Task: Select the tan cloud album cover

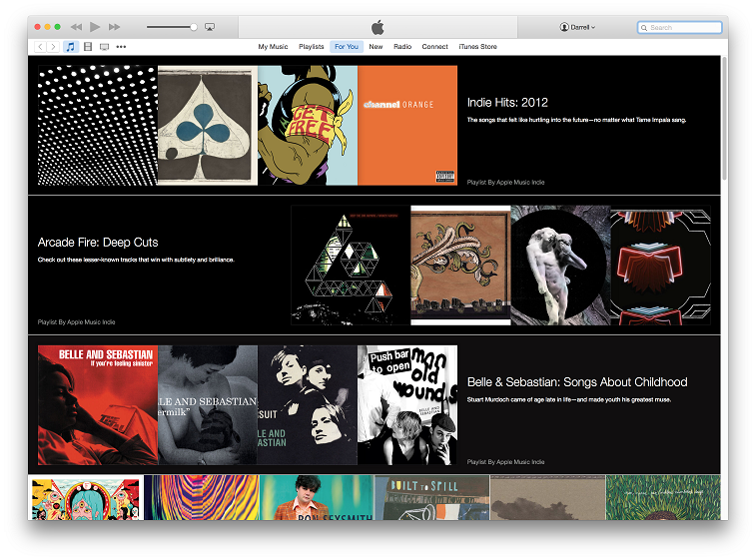Action: tap(547, 497)
